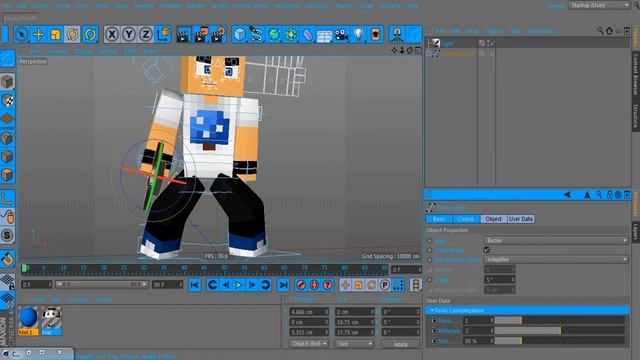Viewport: 640px width, 360px height.
Task: Toggle Scale keyframe recording icon
Action: point(359,285)
